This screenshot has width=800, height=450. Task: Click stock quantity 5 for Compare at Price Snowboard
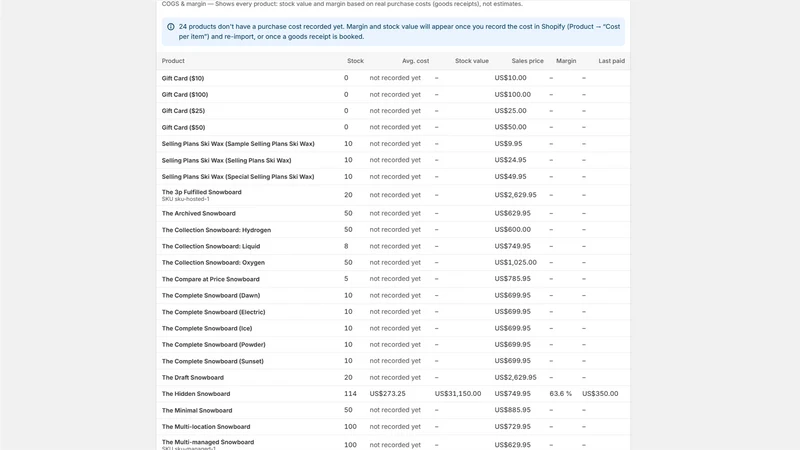(x=346, y=279)
